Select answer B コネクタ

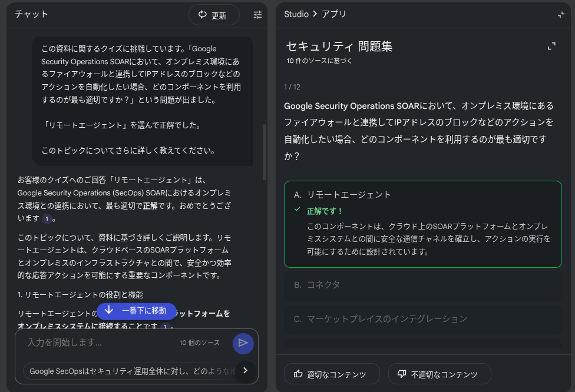[423, 285]
